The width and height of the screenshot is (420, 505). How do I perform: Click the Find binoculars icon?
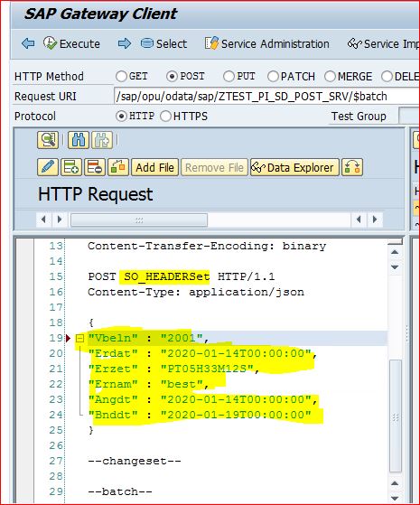click(x=79, y=140)
